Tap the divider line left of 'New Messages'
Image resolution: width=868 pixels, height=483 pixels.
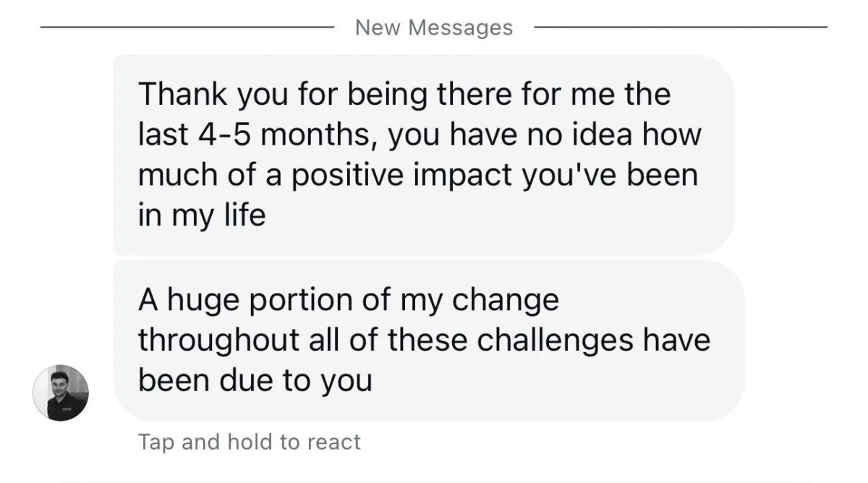click(x=187, y=27)
